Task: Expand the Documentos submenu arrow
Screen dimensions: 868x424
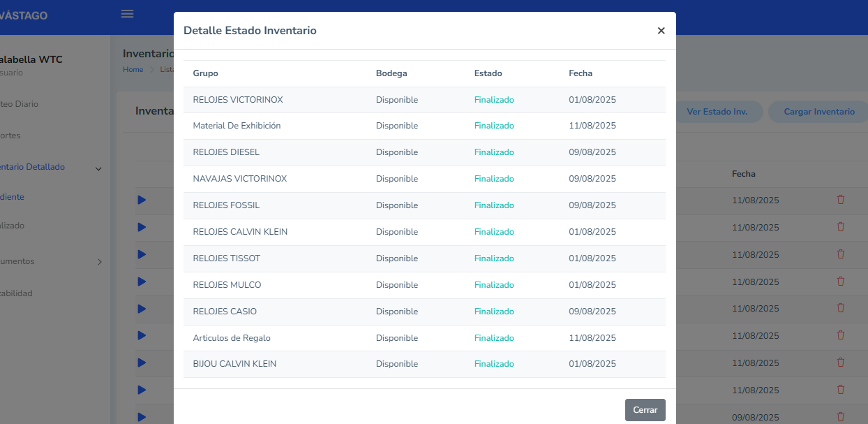Action: pos(99,262)
